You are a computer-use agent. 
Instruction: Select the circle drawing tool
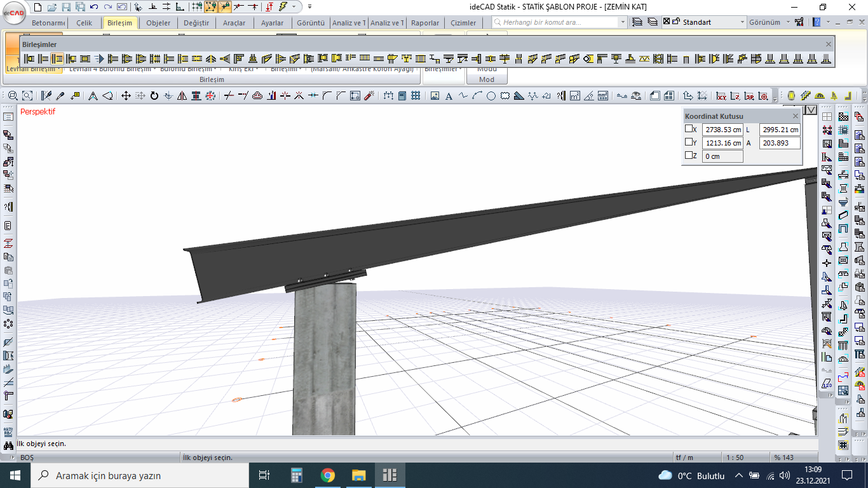pyautogui.click(x=491, y=96)
